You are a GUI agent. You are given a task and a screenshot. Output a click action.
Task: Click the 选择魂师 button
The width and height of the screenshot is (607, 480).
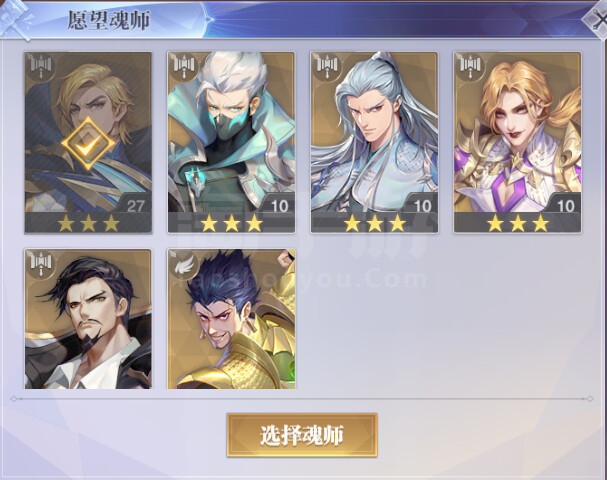302,435
